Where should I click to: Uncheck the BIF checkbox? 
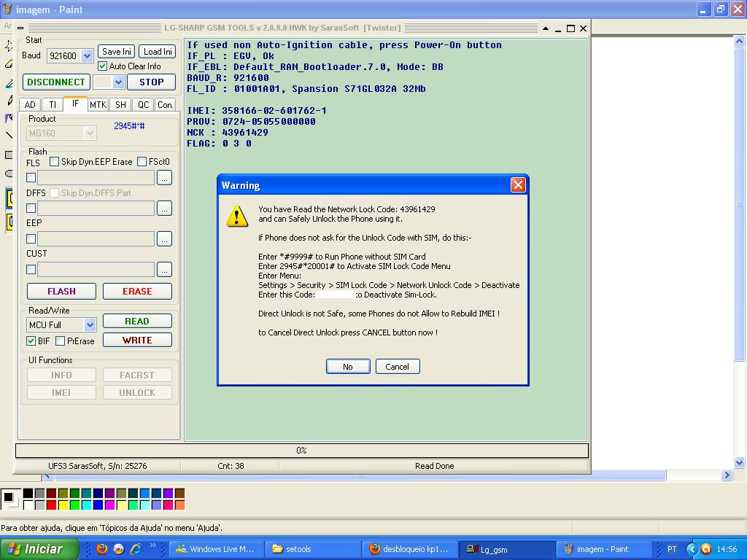click(31, 341)
